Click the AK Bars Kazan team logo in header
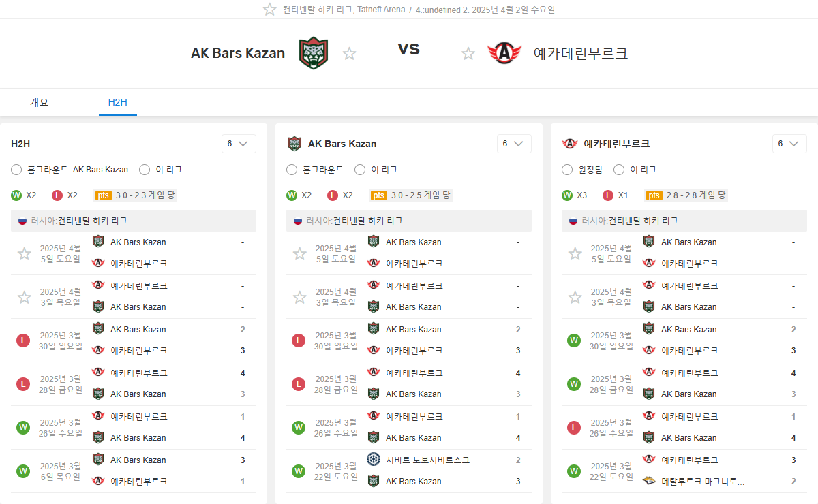818x504 pixels. 314,53
